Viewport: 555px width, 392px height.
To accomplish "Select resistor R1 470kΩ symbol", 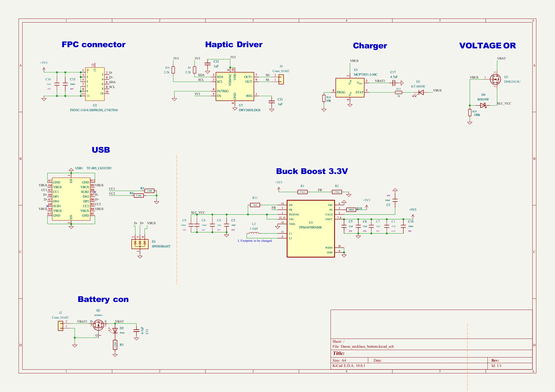I will pos(302,192).
